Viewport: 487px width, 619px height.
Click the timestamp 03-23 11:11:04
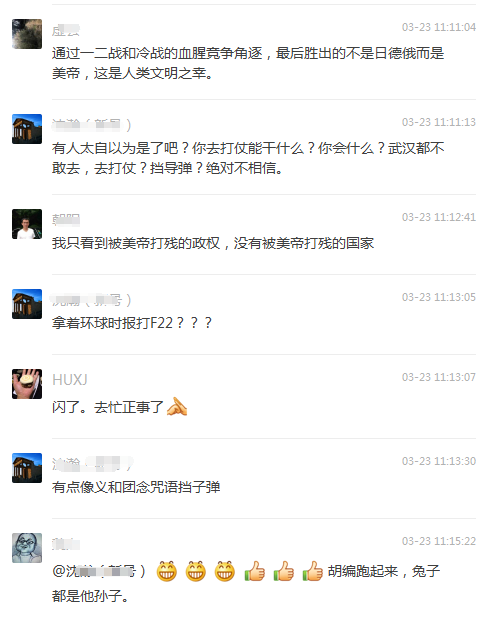pyautogui.click(x=439, y=27)
